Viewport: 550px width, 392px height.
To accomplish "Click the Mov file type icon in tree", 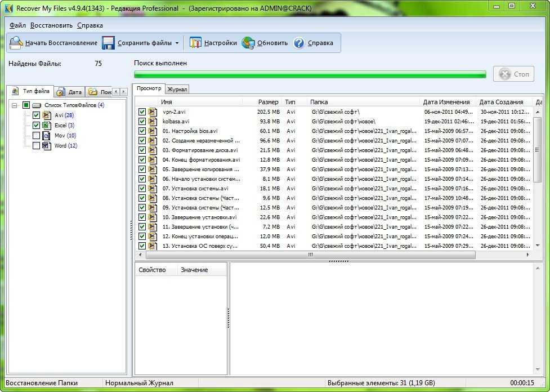I will click(47, 136).
